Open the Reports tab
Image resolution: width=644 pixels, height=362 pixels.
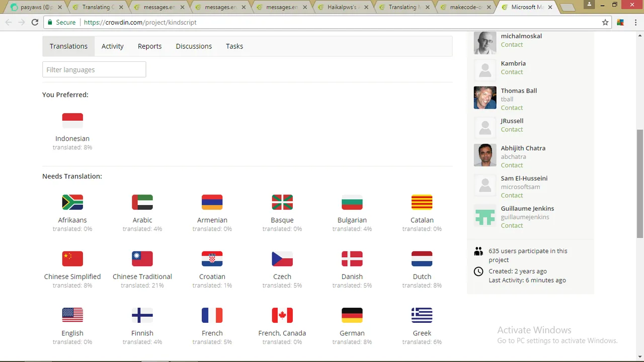pos(150,46)
